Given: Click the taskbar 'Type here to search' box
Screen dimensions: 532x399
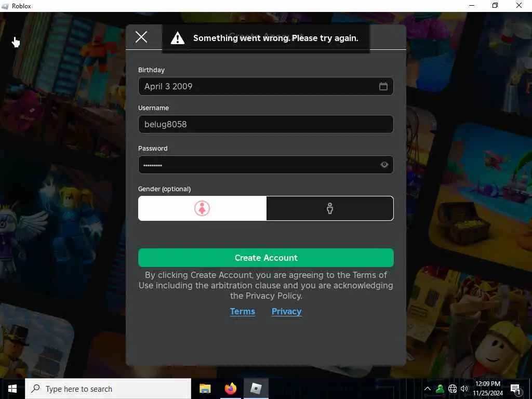Looking at the screenshot, I should (x=108, y=389).
